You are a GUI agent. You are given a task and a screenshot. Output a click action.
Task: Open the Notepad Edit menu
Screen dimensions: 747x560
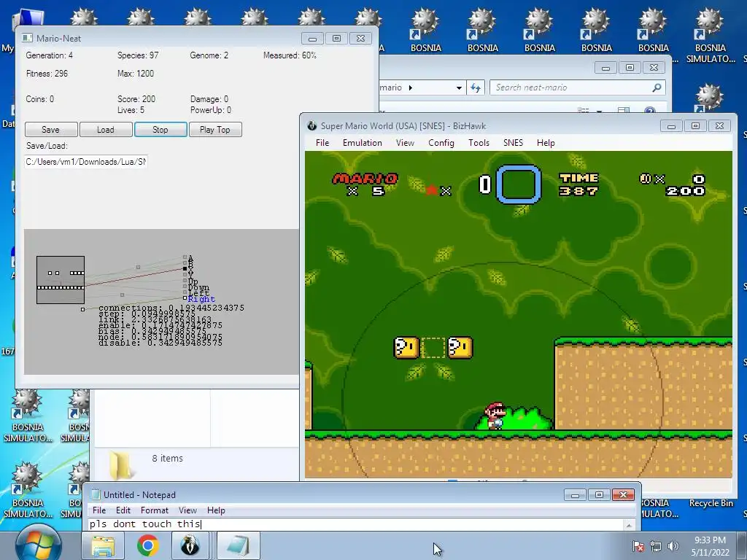click(x=123, y=510)
